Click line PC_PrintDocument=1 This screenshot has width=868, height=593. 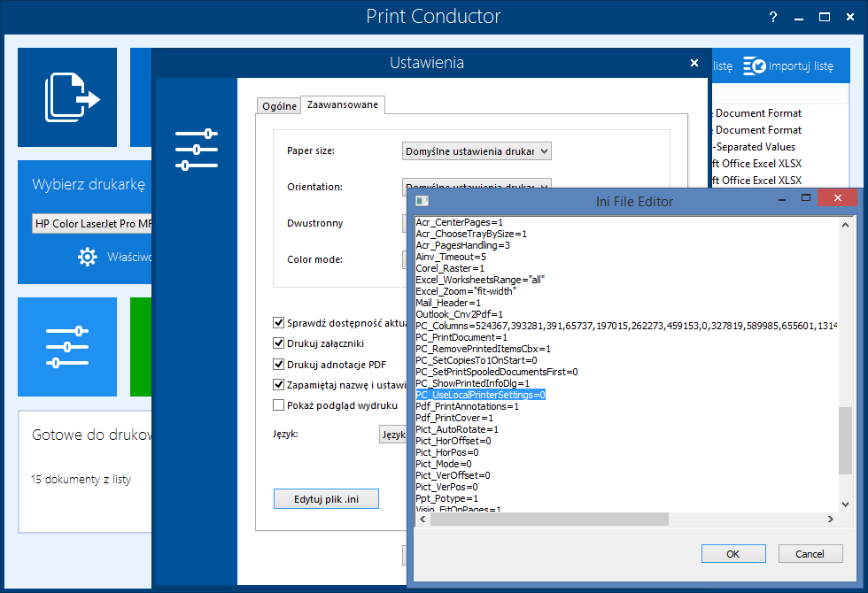pyautogui.click(x=461, y=337)
